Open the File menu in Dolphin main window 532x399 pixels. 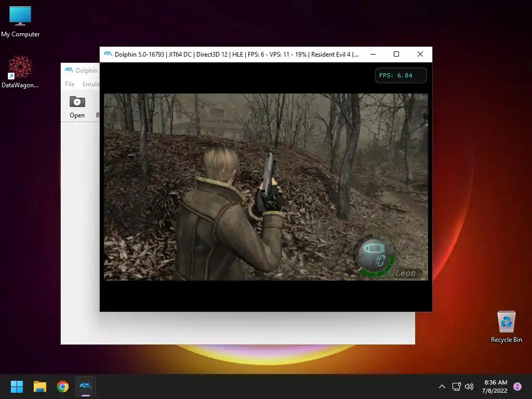(70, 84)
